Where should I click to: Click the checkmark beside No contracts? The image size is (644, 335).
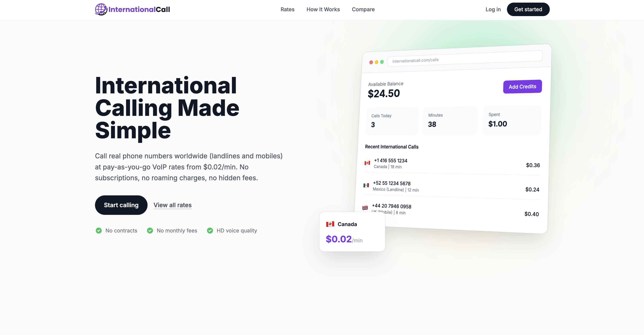tap(99, 230)
